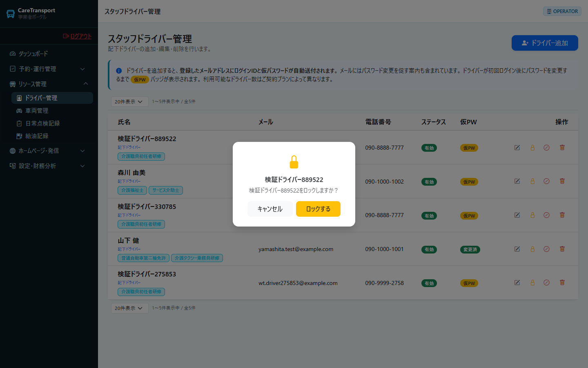Screen dimensions: 588x368
Task: Collapse the リソース管理 sidebar section
Action: pos(49,84)
